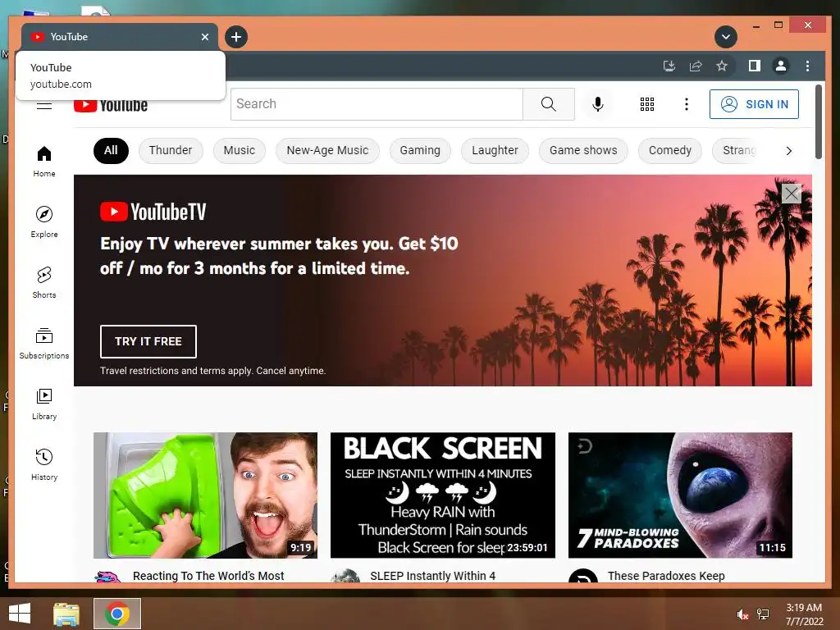840x630 pixels.
Task: Open History in sidebar
Action: pyautogui.click(x=44, y=464)
